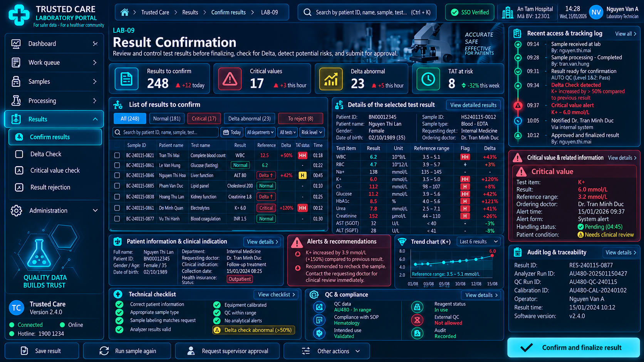Select the Delta abnormal (23) tab

pyautogui.click(x=249, y=118)
